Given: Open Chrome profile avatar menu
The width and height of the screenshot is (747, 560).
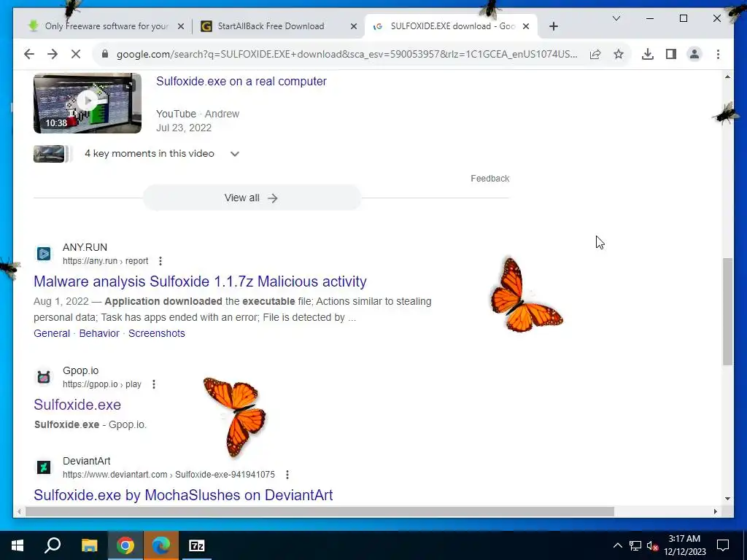Looking at the screenshot, I should point(694,54).
